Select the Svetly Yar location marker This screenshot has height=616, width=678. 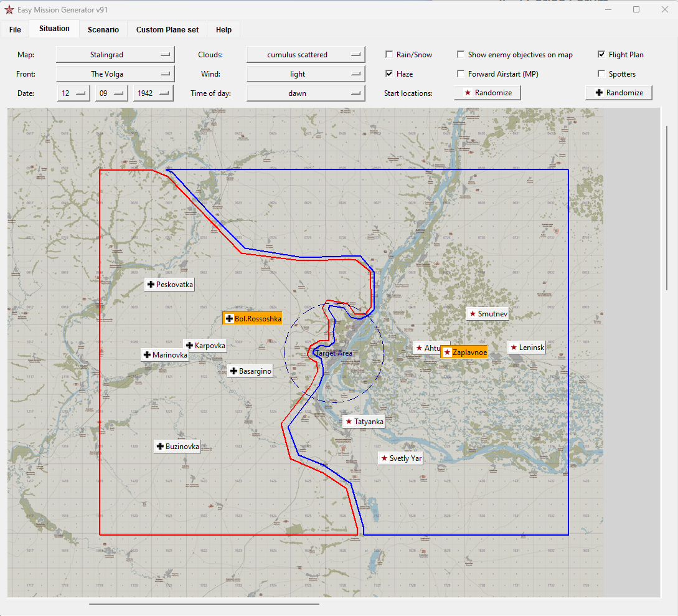coord(400,458)
